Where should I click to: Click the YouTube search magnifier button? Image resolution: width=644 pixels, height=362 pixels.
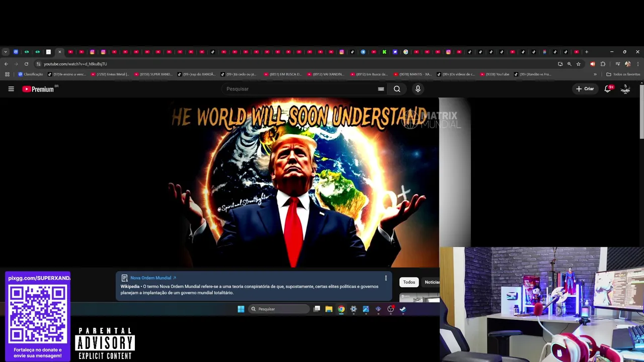pyautogui.click(x=397, y=89)
